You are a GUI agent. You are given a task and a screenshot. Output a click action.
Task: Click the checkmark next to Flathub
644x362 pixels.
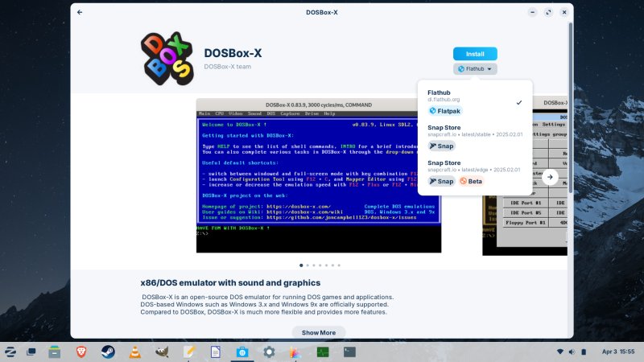click(519, 102)
